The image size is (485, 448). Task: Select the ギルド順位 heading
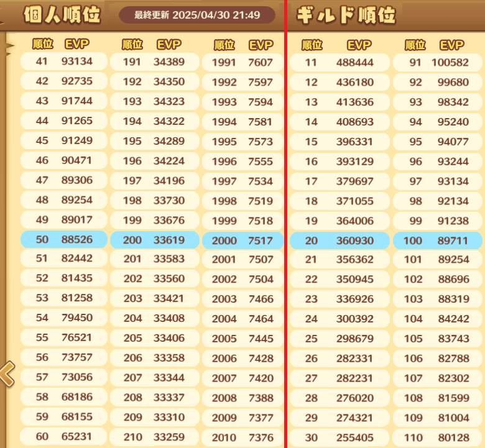click(346, 15)
